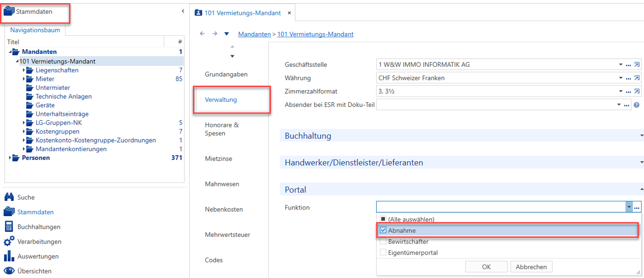
Task: Open the Verwaltung section tab
Action: [x=221, y=100]
